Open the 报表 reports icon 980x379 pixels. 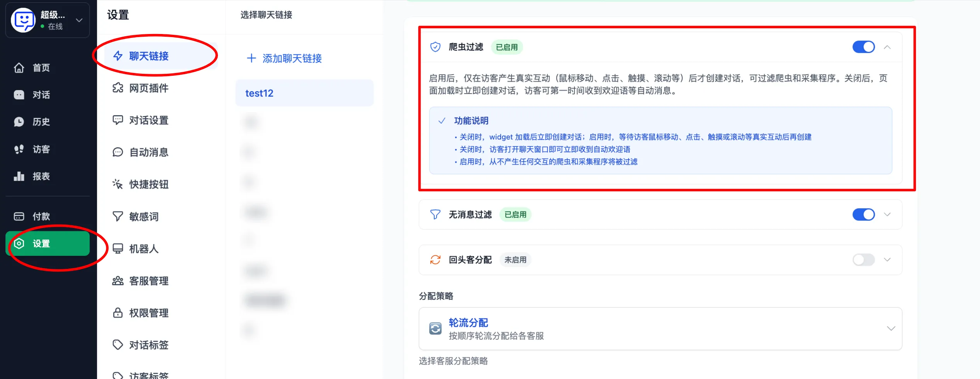click(19, 176)
